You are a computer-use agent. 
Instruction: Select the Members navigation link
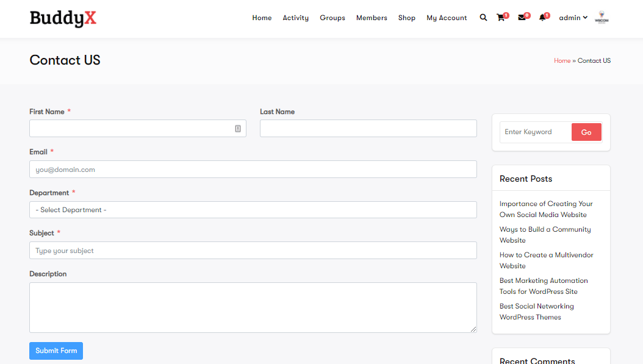[x=372, y=18]
